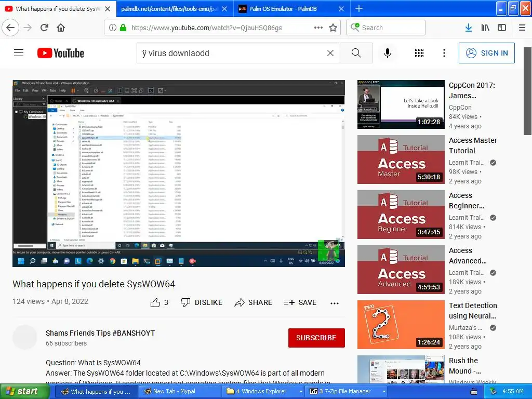Image resolution: width=532 pixels, height=399 pixels.
Task: Open YouTube settings three-dot menu
Action: coord(444,53)
